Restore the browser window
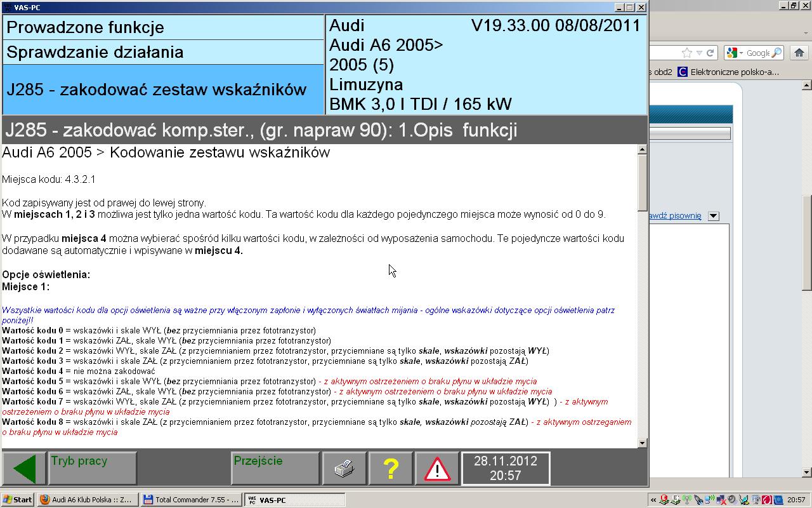Screen dimensions: 812x508 pos(793,5)
